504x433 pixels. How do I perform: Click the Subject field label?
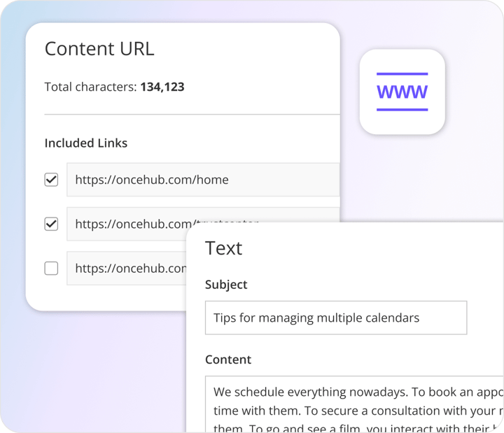(226, 285)
